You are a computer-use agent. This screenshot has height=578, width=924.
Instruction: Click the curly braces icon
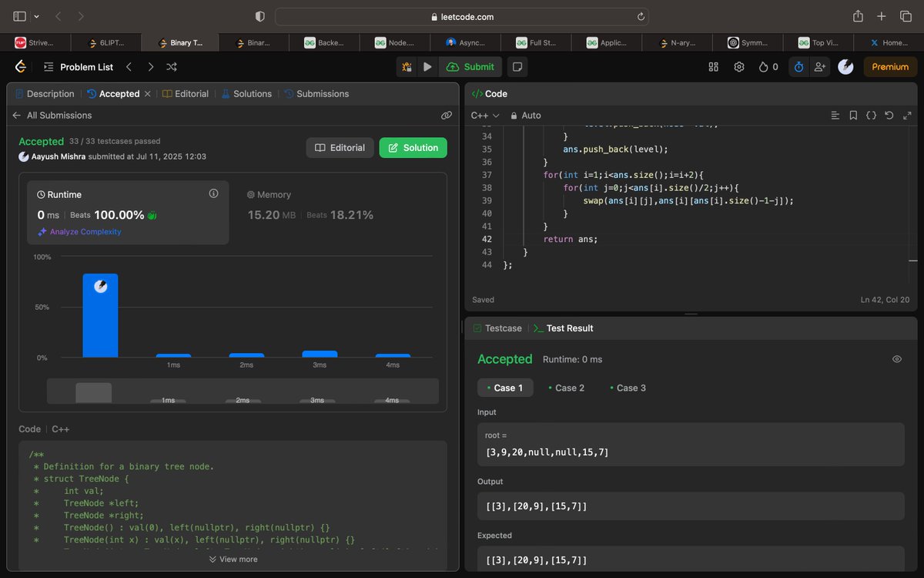tap(871, 116)
